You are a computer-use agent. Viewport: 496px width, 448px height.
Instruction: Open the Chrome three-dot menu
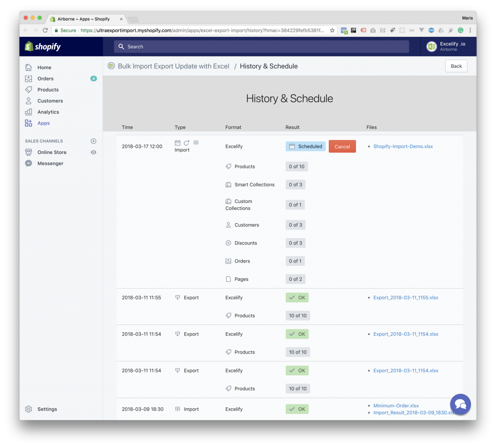[470, 30]
